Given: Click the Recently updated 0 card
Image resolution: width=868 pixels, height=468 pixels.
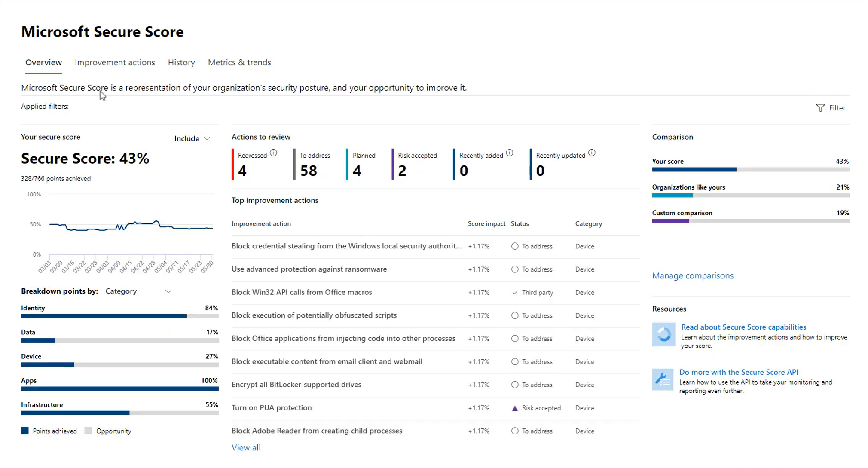Looking at the screenshot, I should point(563,164).
